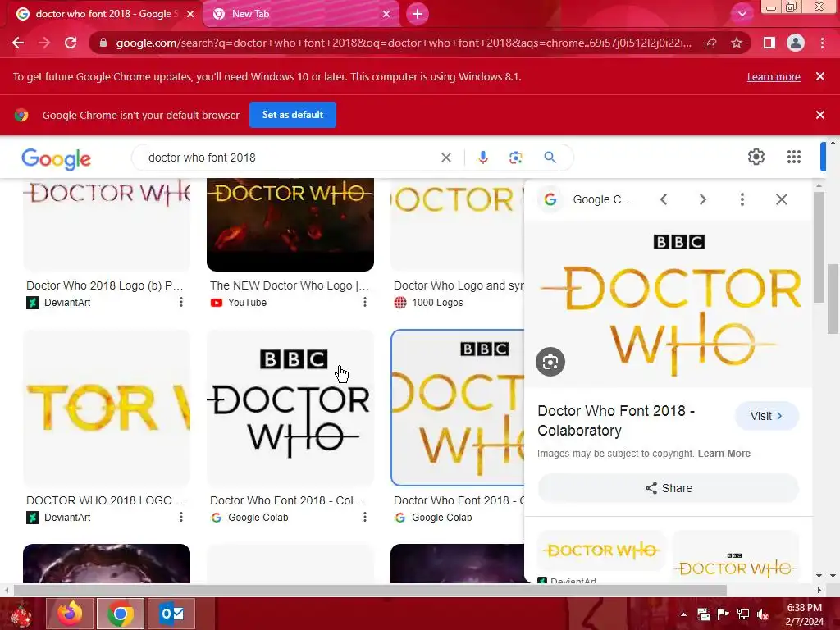This screenshot has height=630, width=840.
Task: Click the share page icon in address bar
Action: pyautogui.click(x=710, y=43)
